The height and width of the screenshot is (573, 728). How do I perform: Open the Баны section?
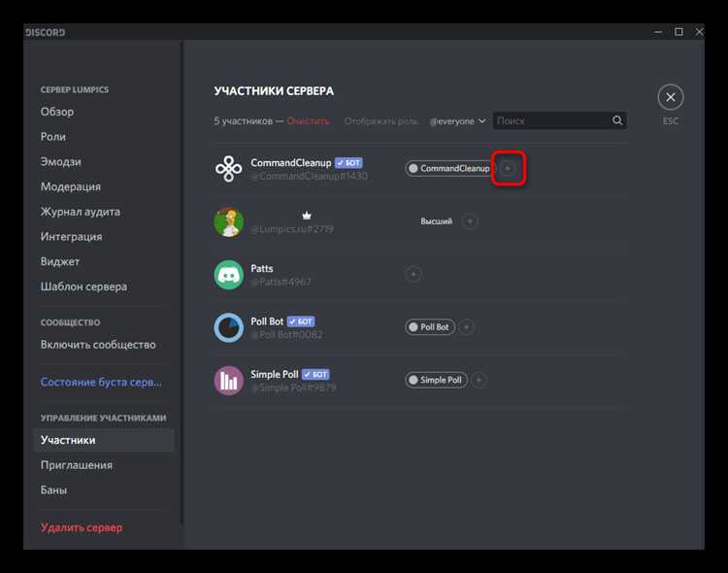53,489
